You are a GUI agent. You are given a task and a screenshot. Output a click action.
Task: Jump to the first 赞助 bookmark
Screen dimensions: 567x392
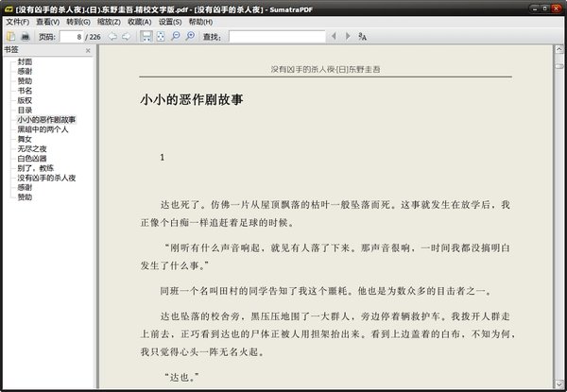[x=25, y=81]
